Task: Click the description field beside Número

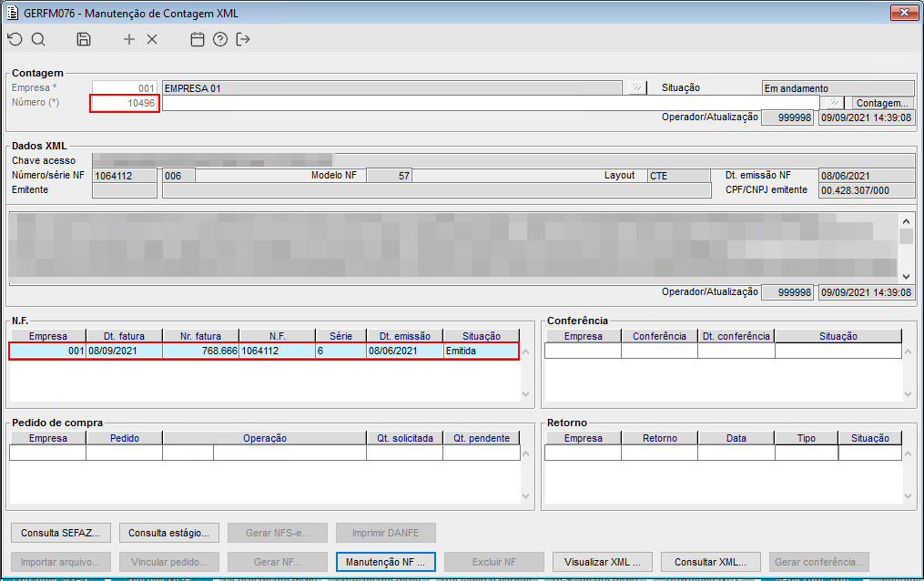Action: coord(491,103)
